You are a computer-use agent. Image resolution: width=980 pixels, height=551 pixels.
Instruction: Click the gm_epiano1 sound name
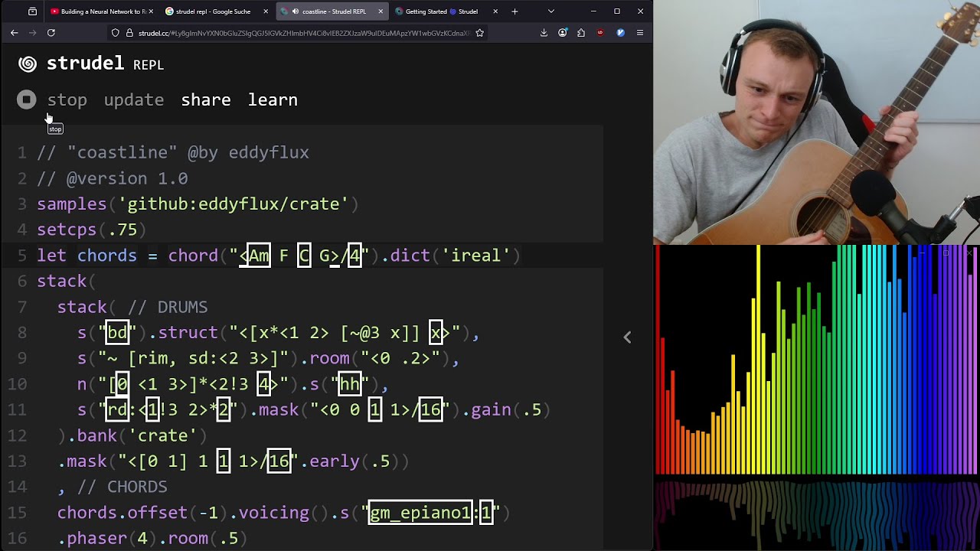click(x=420, y=513)
